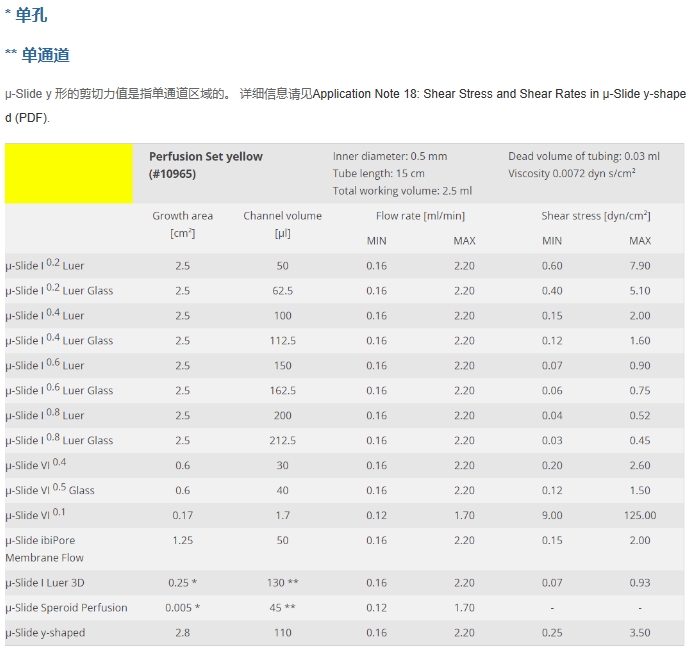Click min shear stress value 0.60
Image resolution: width=691 pixels, height=657 pixels.
[x=552, y=266]
